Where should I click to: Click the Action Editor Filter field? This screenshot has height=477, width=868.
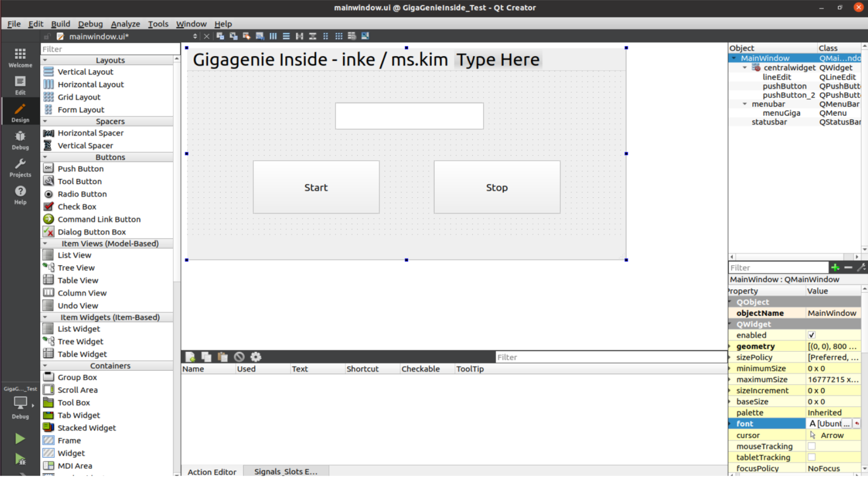point(611,357)
